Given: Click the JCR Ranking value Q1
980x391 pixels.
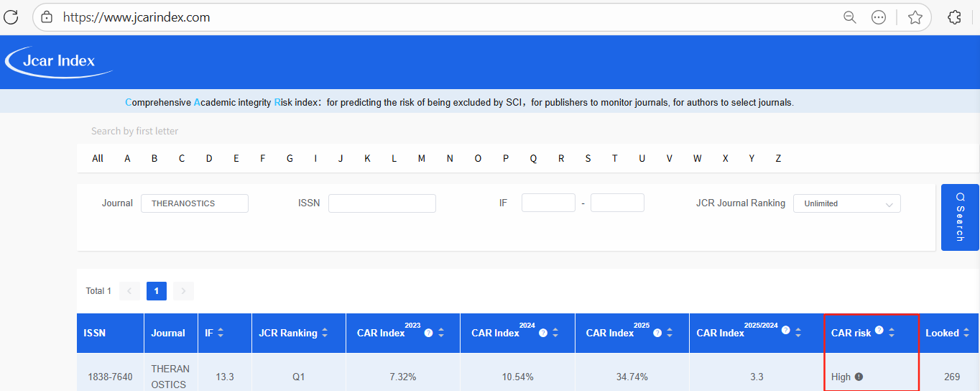Looking at the screenshot, I should (x=298, y=377).
